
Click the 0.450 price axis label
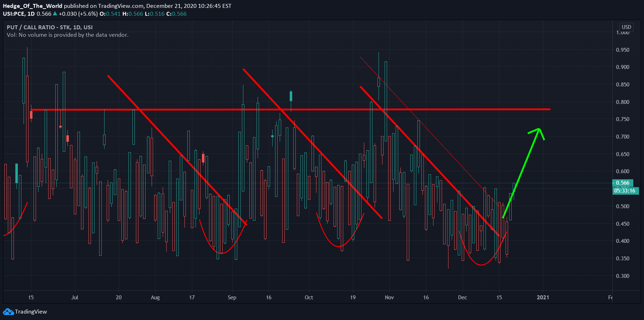click(623, 224)
